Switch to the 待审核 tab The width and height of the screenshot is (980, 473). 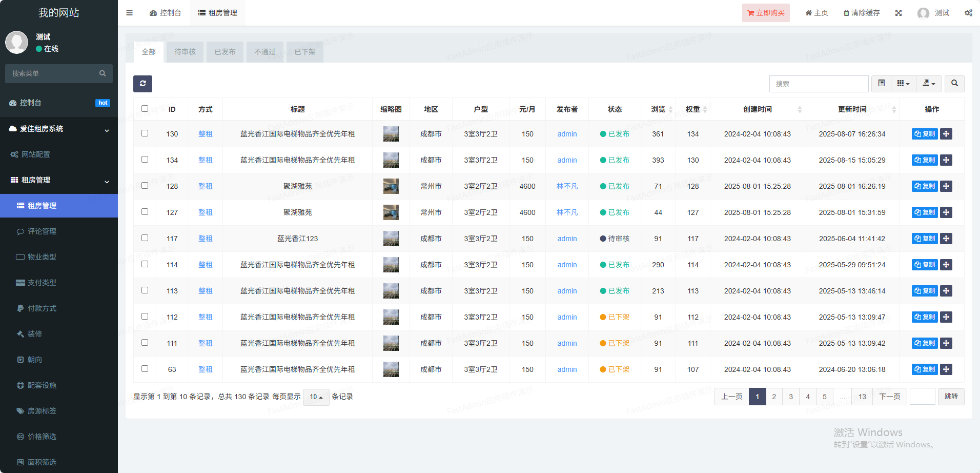pyautogui.click(x=185, y=52)
